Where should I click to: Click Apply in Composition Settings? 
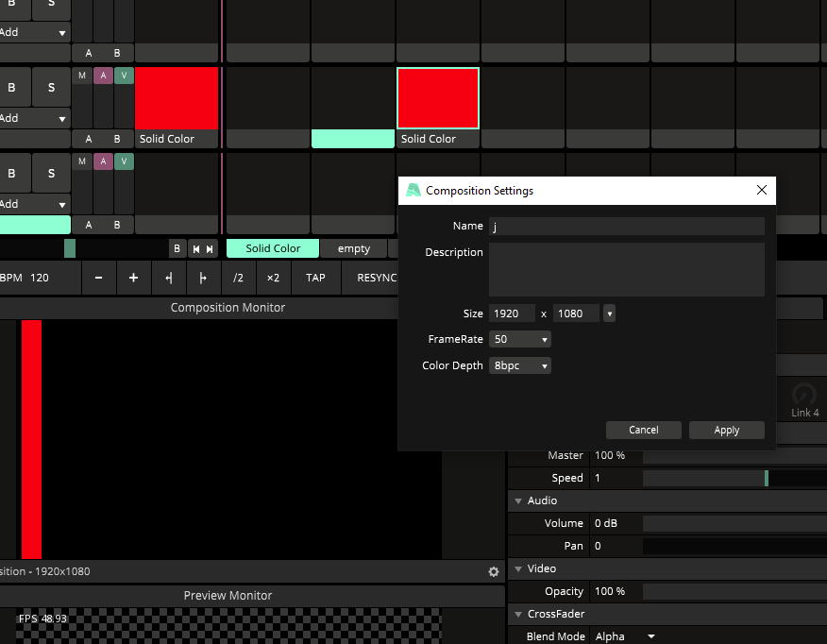727,430
